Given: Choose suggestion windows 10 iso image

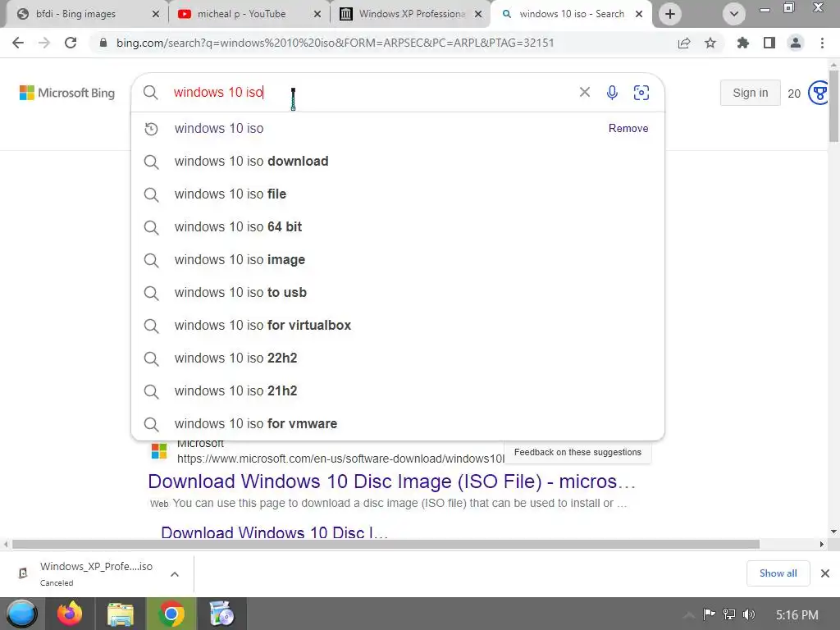Looking at the screenshot, I should point(398,260).
